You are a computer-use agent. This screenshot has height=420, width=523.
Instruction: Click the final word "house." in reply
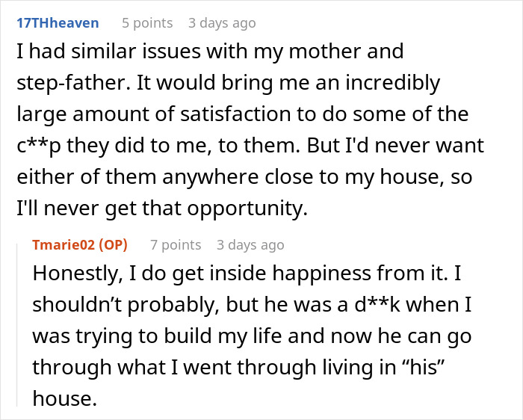[x=65, y=398]
